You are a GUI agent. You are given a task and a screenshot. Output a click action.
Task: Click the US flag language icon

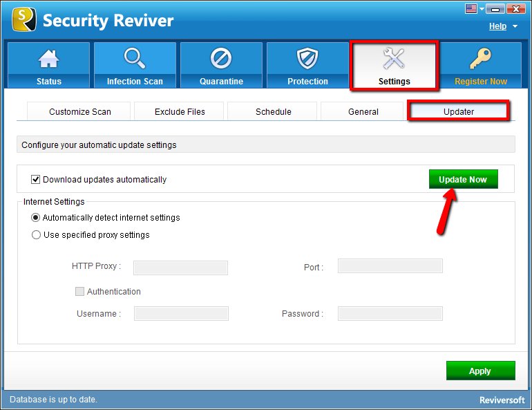pos(471,8)
